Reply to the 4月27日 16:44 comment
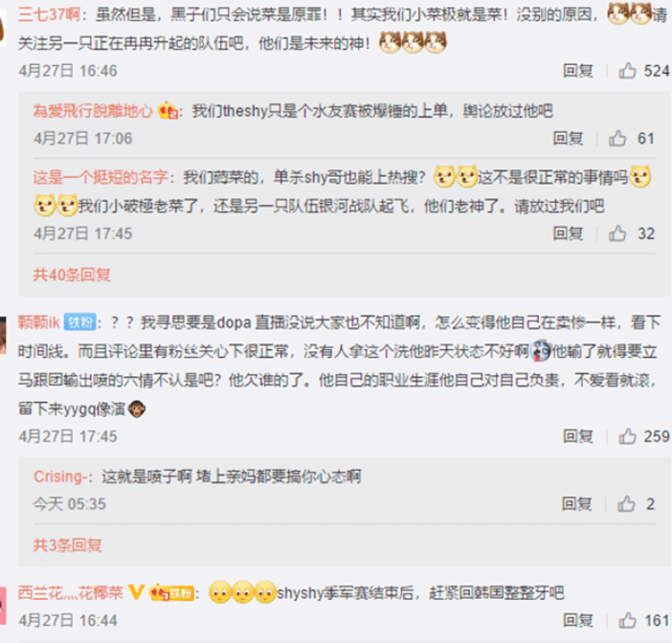The image size is (672, 643). pyautogui.click(x=578, y=620)
